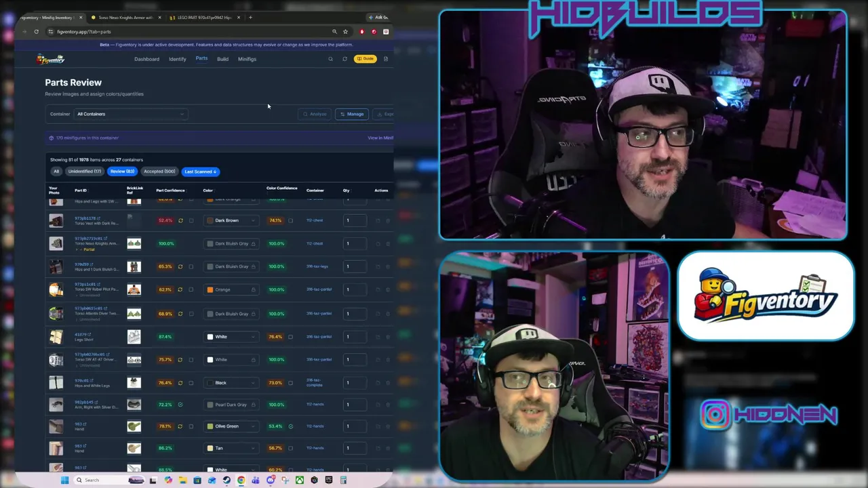The width and height of the screenshot is (868, 488).
Task: Click the Olive Green color swatch
Action: coord(210,426)
